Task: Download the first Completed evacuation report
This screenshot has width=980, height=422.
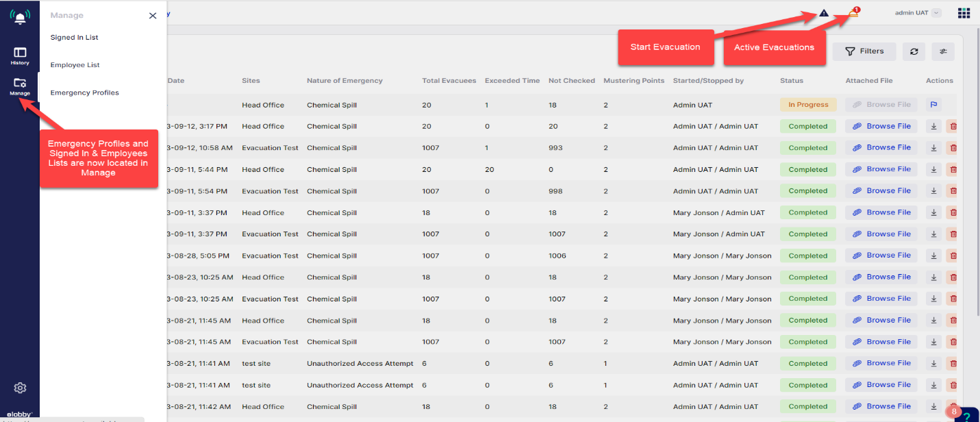Action: click(x=933, y=127)
